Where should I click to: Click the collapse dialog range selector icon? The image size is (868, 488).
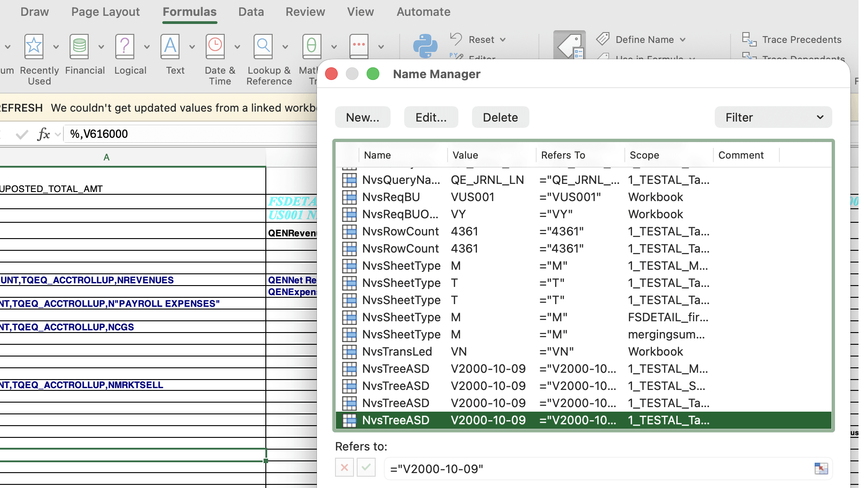click(821, 469)
